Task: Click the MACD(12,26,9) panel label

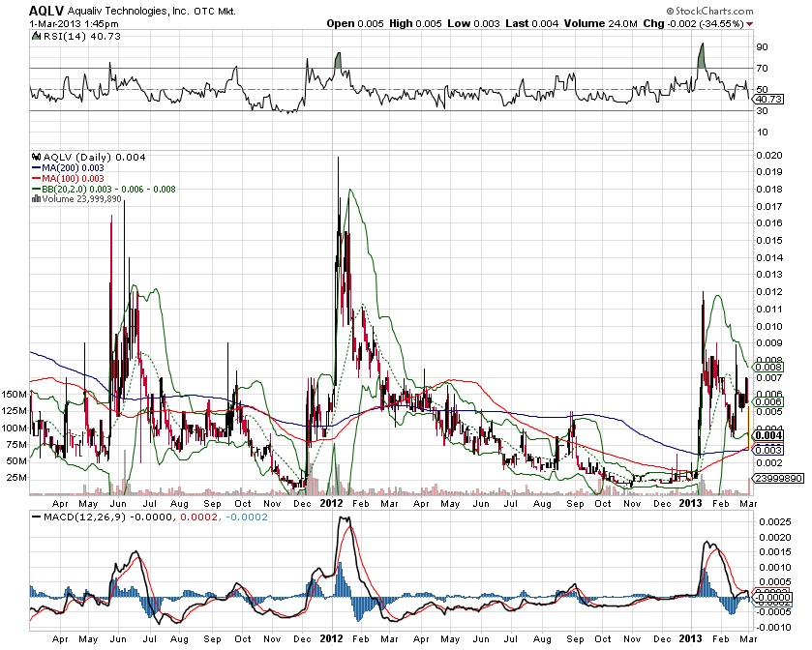Action: [x=85, y=517]
